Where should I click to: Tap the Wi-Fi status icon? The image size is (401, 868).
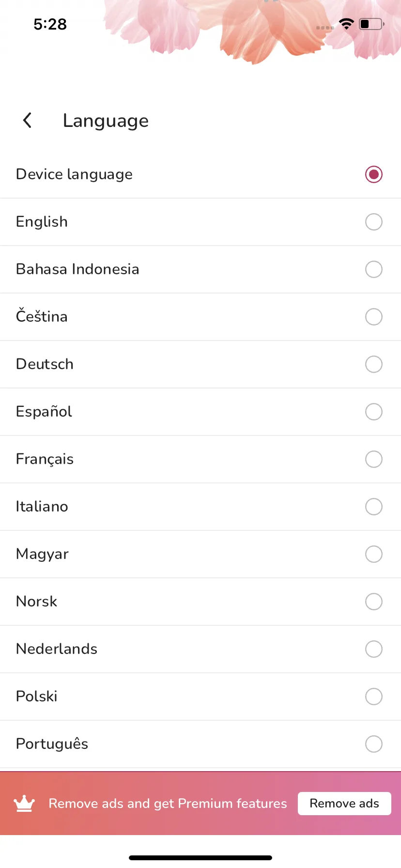point(347,24)
